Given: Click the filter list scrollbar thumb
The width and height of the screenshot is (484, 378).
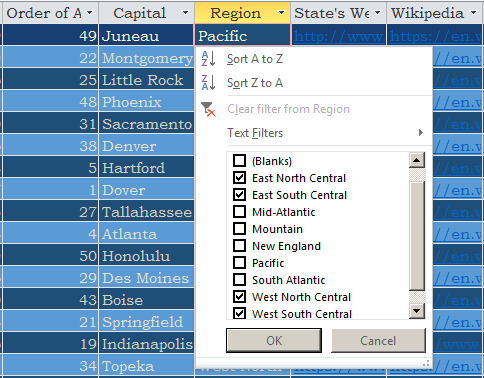Looking at the screenshot, I should (417, 235).
